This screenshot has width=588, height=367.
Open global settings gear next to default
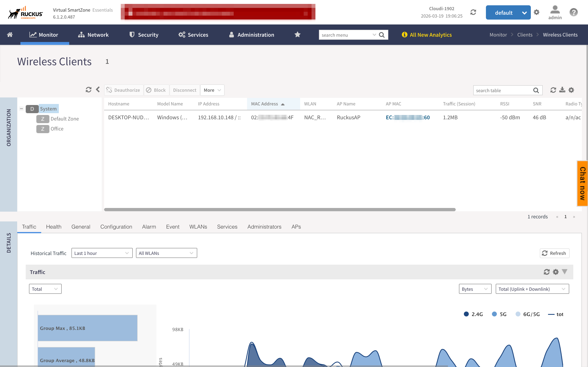click(x=537, y=12)
